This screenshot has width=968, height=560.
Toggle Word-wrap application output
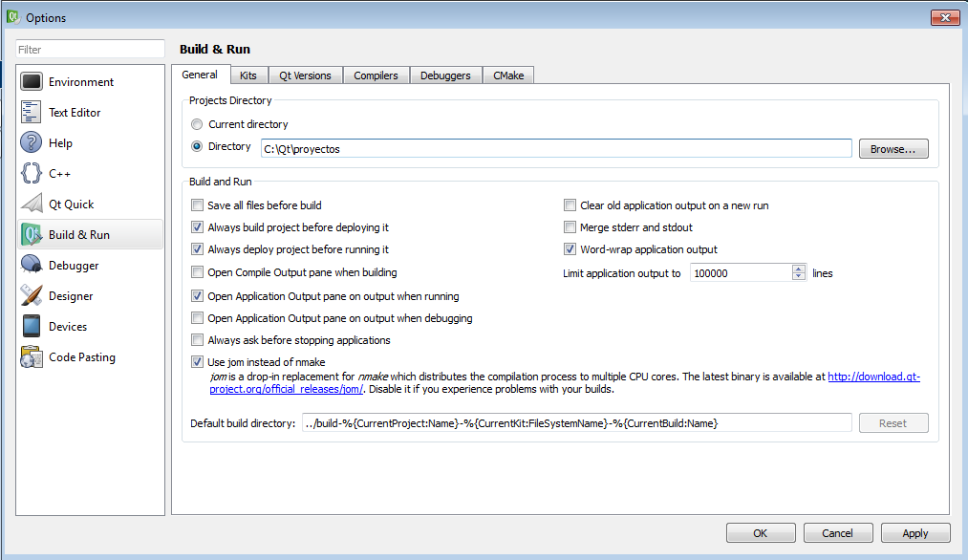[x=570, y=249]
